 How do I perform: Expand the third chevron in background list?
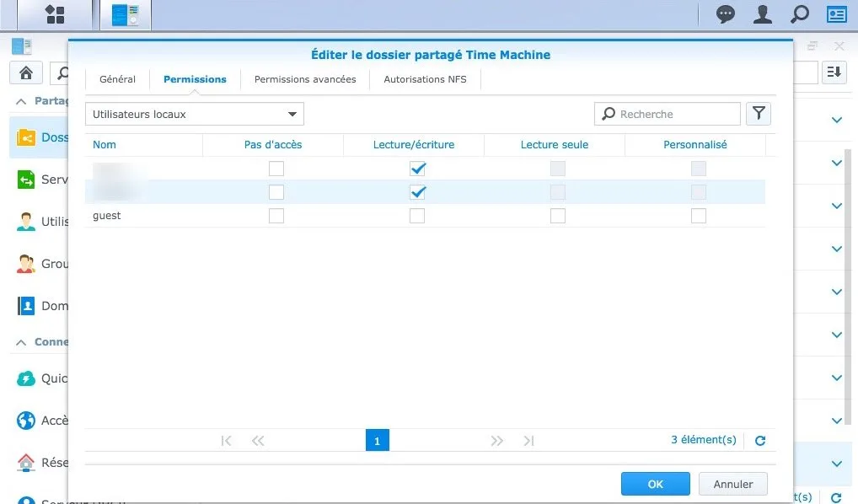point(837,206)
